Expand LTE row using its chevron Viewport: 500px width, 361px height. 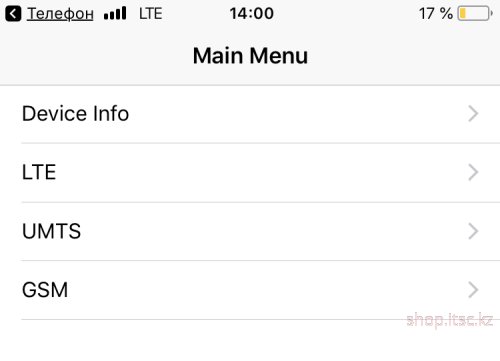(473, 172)
